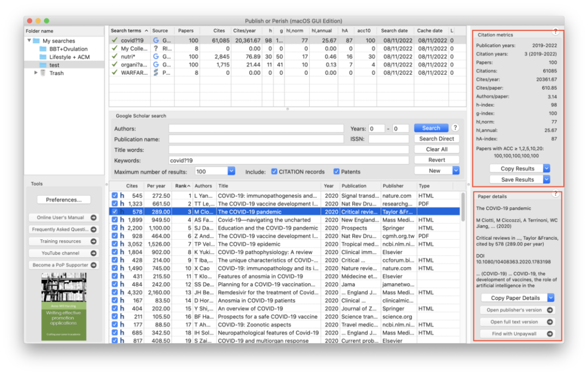588x375 pixels.
Task: Uncheck the checkbox for COVID-19 pathophysiology: A review
Action: [114, 252]
